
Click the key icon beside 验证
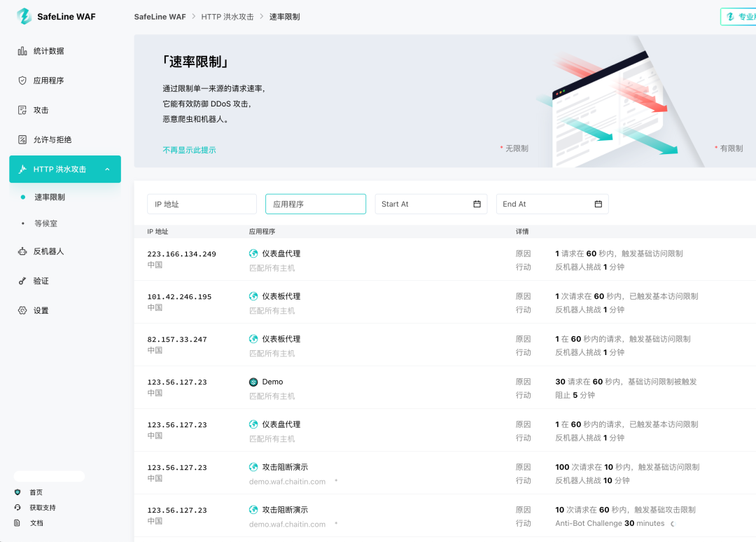pyautogui.click(x=22, y=281)
